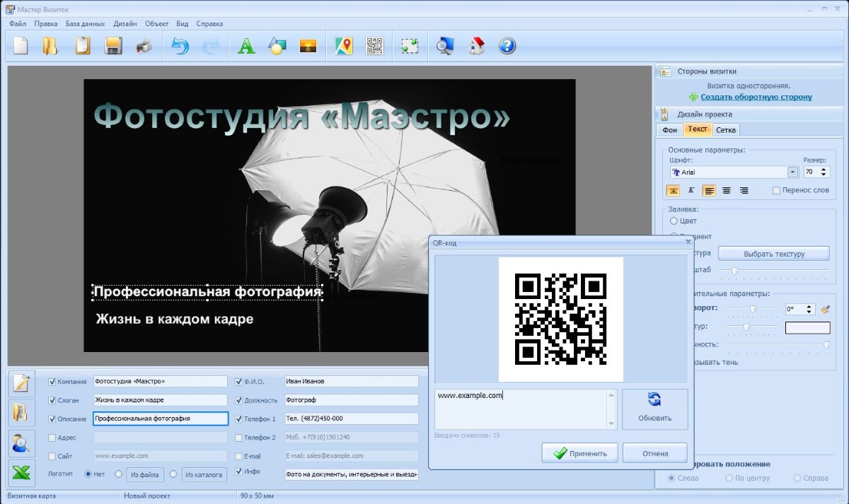Click the Excel icon in left sidebar
849x504 pixels.
(21, 473)
